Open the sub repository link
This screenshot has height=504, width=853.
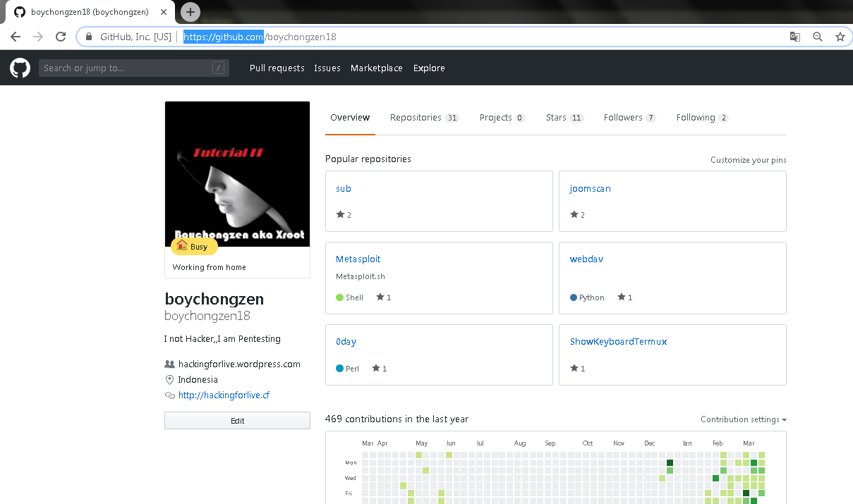click(x=344, y=189)
